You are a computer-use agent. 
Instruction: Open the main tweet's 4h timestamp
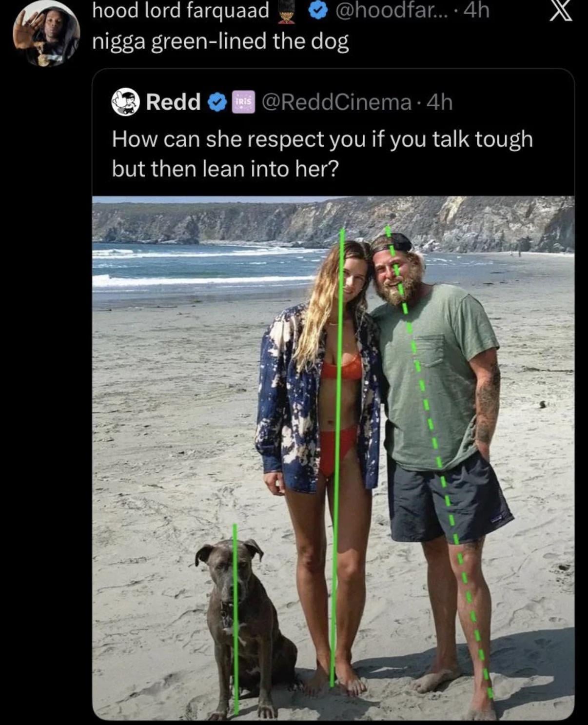point(476,10)
